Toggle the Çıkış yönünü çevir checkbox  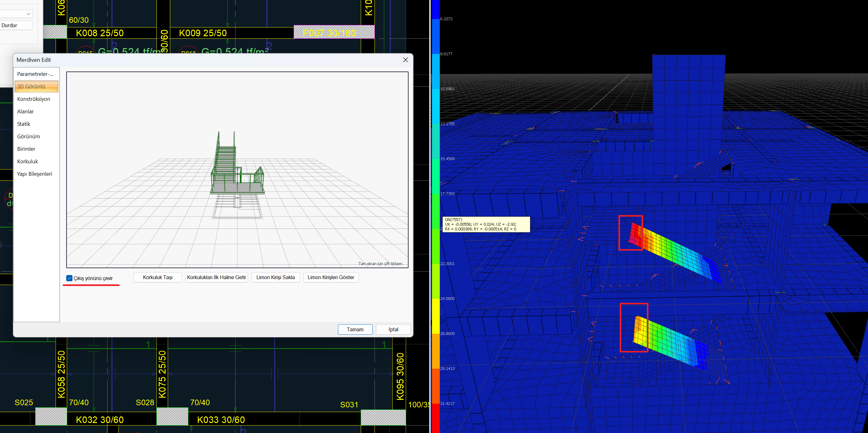[69, 278]
